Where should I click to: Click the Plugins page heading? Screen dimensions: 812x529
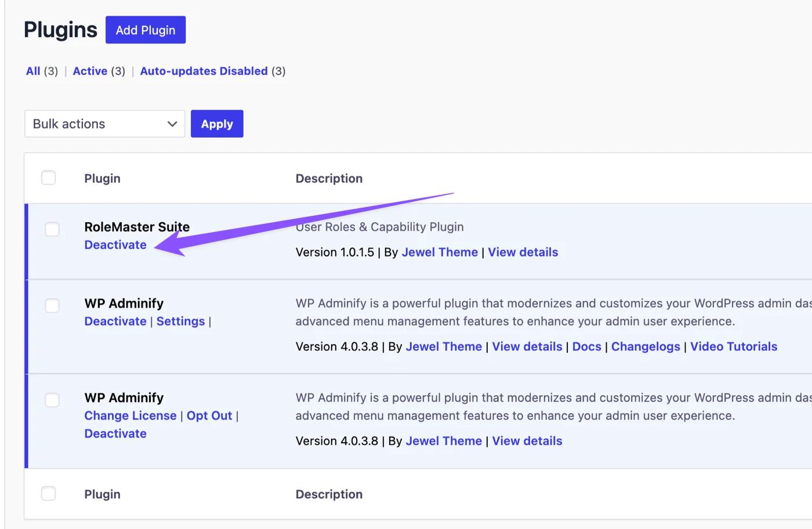pos(60,30)
